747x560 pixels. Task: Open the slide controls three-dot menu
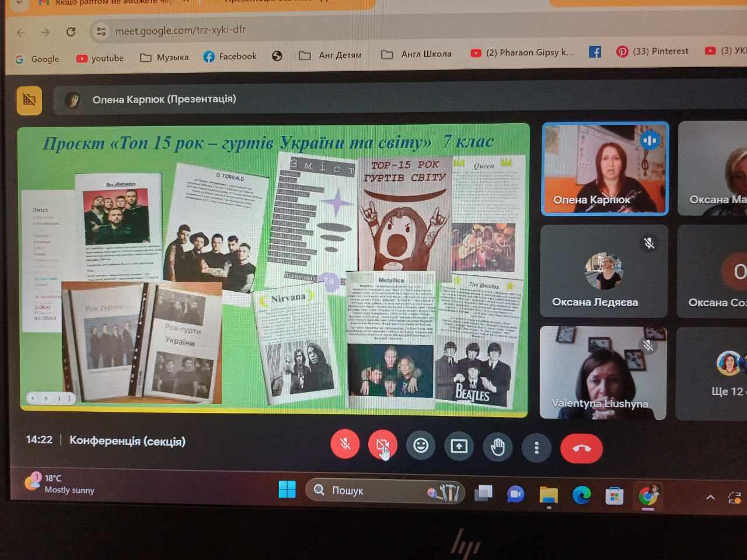point(69,398)
